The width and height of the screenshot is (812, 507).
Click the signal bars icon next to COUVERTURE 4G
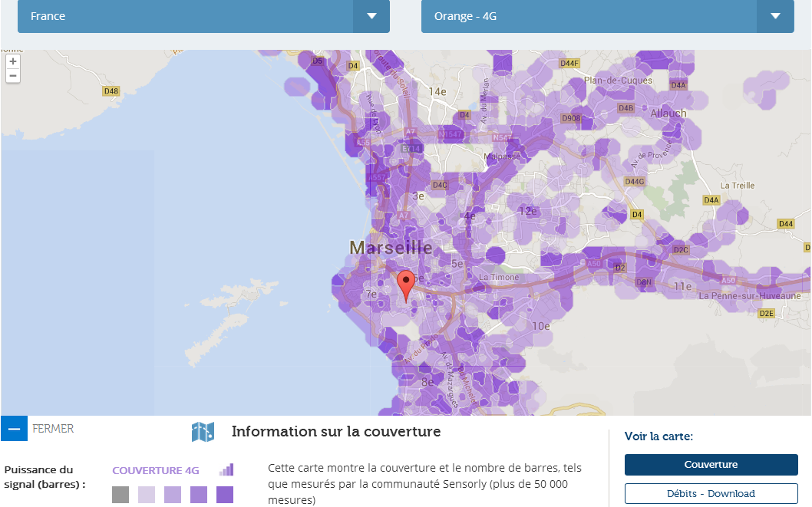click(226, 469)
